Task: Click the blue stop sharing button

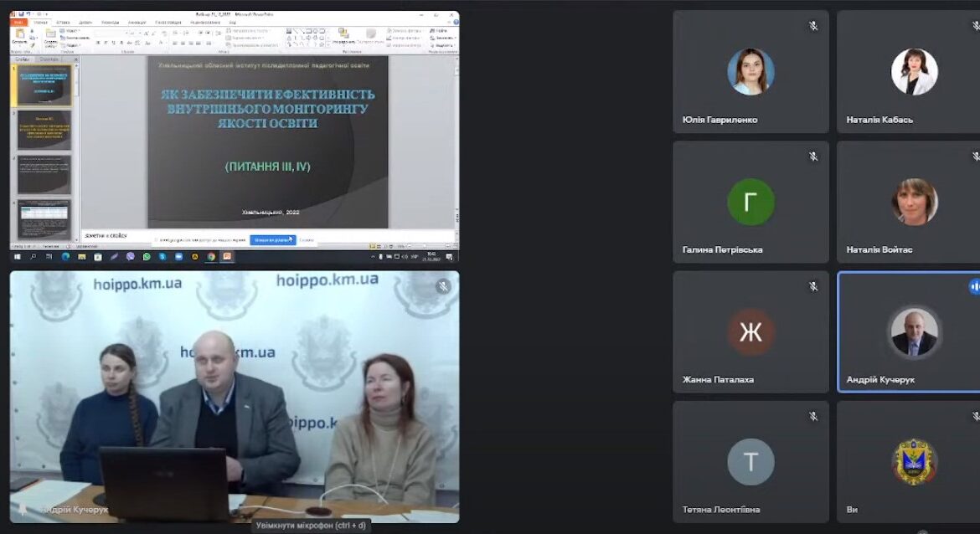Action: tap(272, 240)
